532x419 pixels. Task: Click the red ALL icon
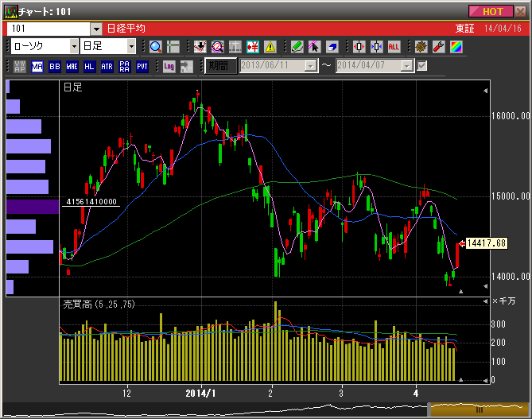pyautogui.click(x=394, y=47)
